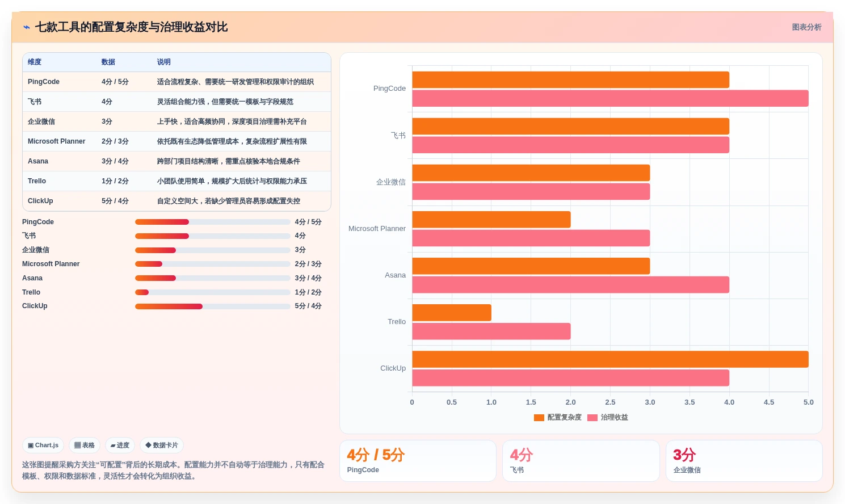The image size is (845, 504).
Task: Click the Asana progress value 3分 / 4分
Action: [x=308, y=278]
